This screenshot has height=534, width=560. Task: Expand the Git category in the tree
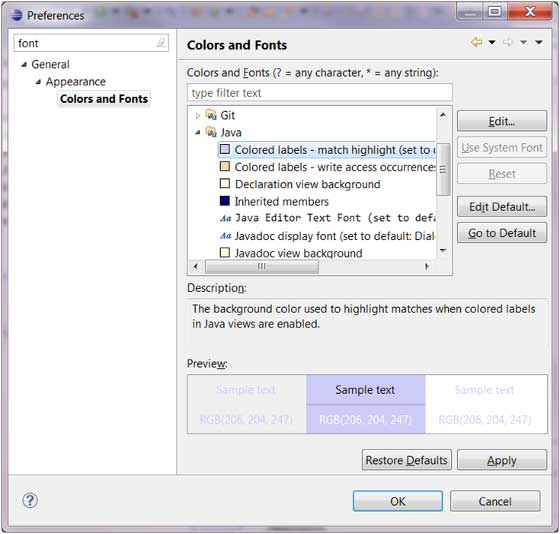[198, 116]
